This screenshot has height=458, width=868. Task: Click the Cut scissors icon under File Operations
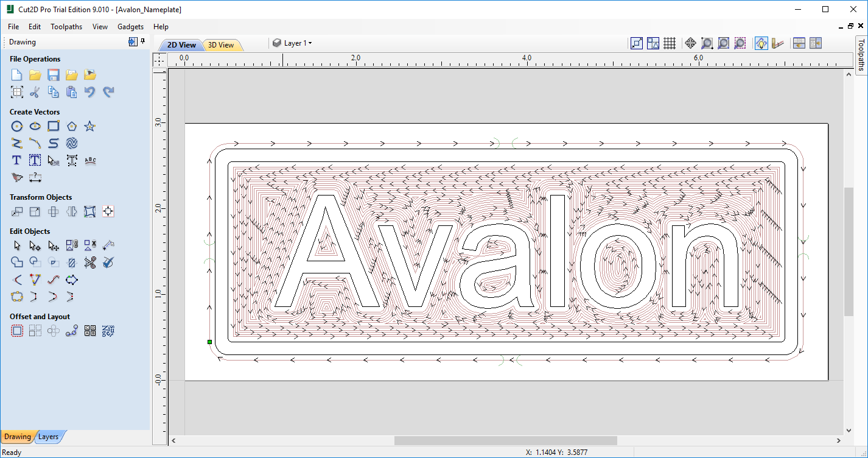coord(35,92)
